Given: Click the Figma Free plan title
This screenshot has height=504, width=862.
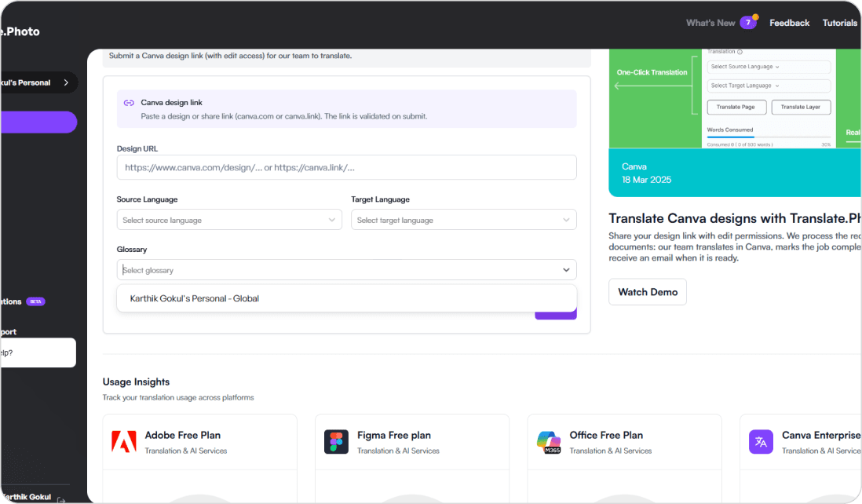Looking at the screenshot, I should point(393,435).
